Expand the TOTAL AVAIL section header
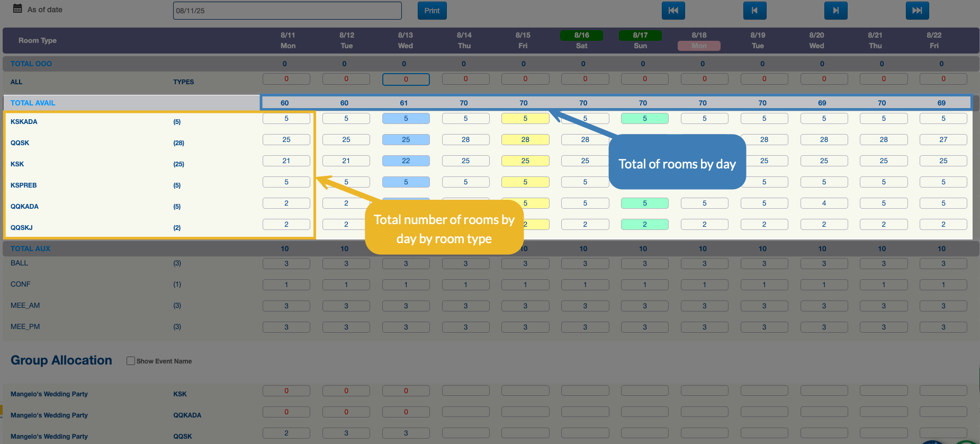Viewport: 980px width, 444px height. pos(33,103)
